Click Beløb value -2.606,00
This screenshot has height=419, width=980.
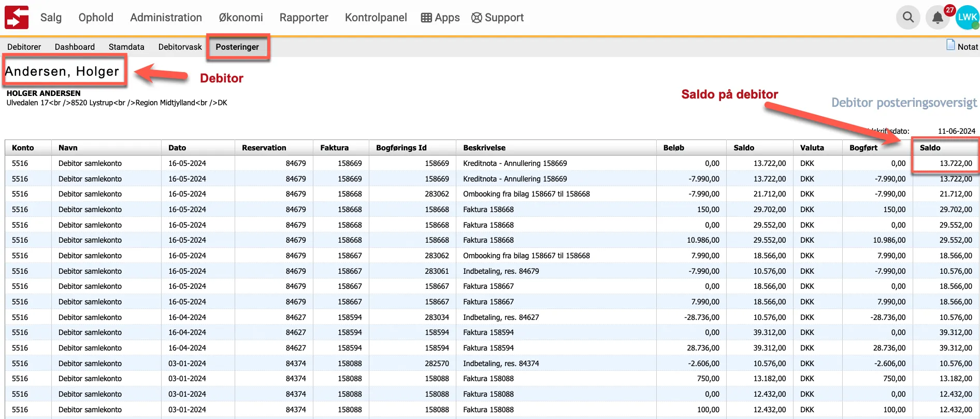703,364
